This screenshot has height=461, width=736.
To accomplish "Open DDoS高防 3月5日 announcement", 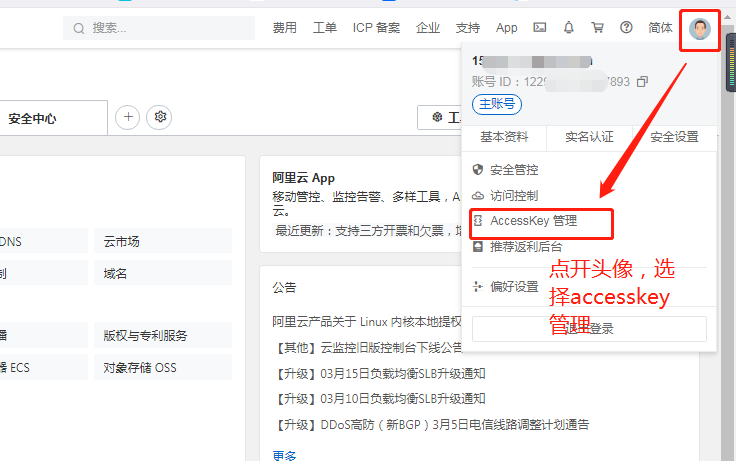I will (430, 425).
